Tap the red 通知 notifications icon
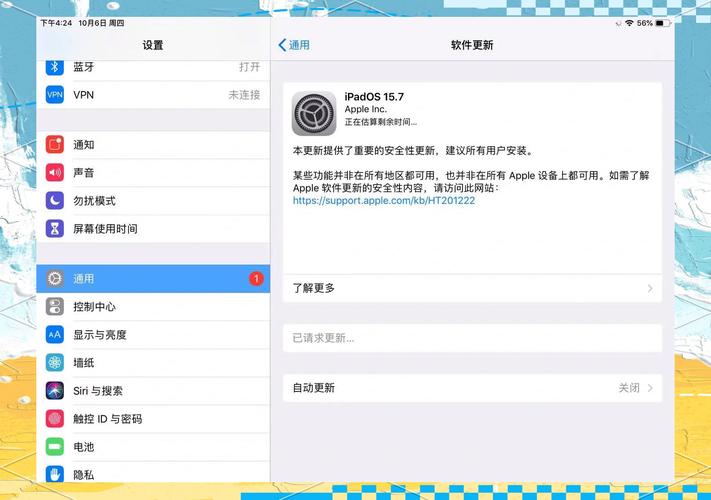This screenshot has width=711, height=500. tap(55, 145)
